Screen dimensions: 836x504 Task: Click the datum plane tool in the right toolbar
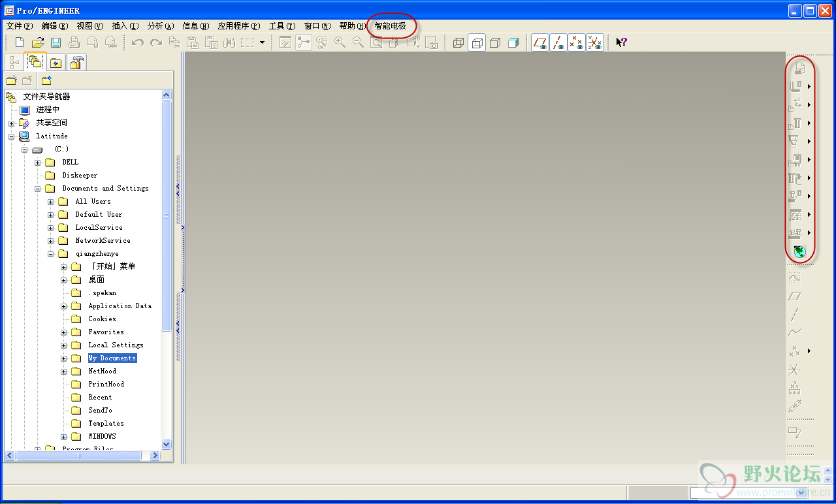(794, 296)
